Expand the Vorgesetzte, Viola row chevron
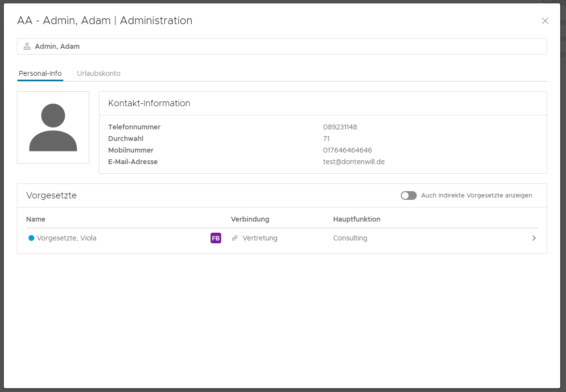The image size is (566, 392). tap(534, 238)
